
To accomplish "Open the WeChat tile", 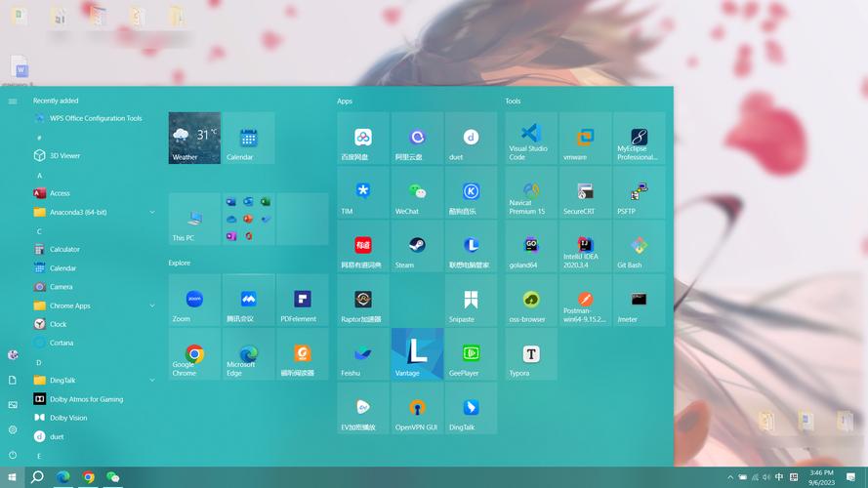I will click(x=417, y=192).
